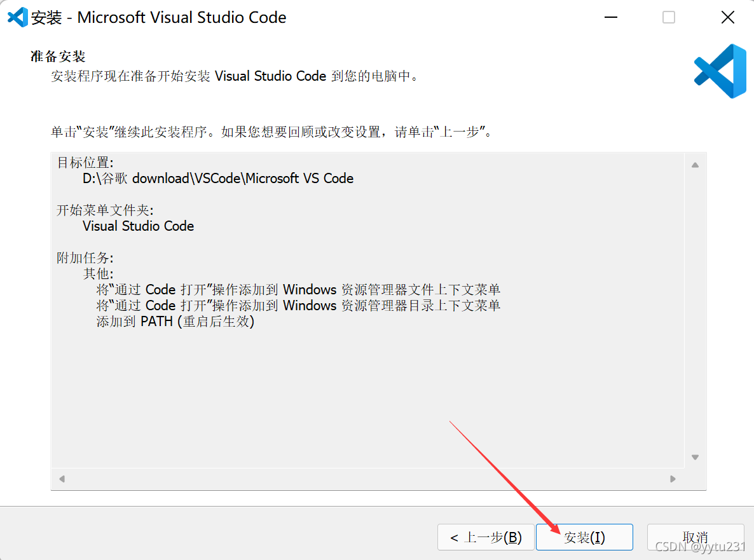This screenshot has height=560, width=754.
Task: Click the horizontal scroll left arrow
Action: click(62, 479)
